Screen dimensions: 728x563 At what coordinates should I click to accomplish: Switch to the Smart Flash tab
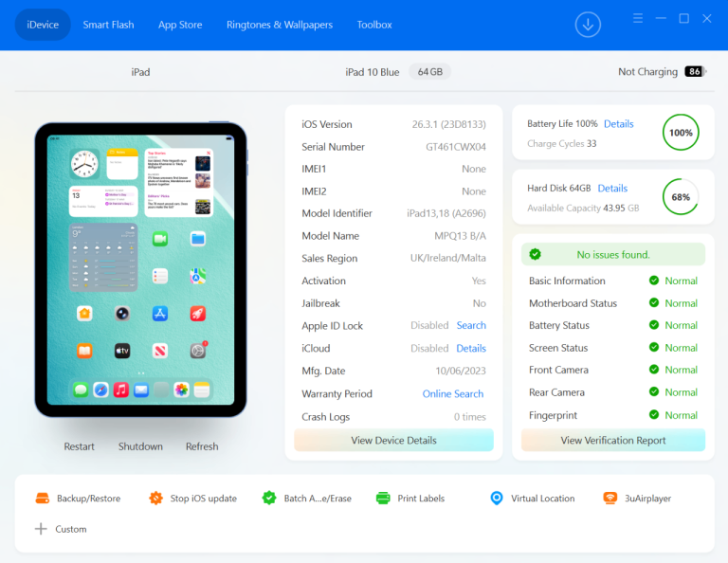108,25
